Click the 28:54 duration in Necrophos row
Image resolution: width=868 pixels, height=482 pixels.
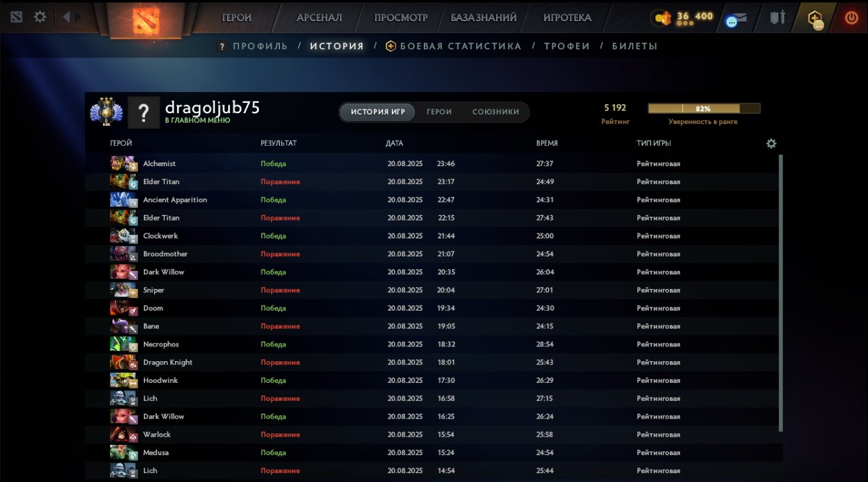[x=545, y=345]
